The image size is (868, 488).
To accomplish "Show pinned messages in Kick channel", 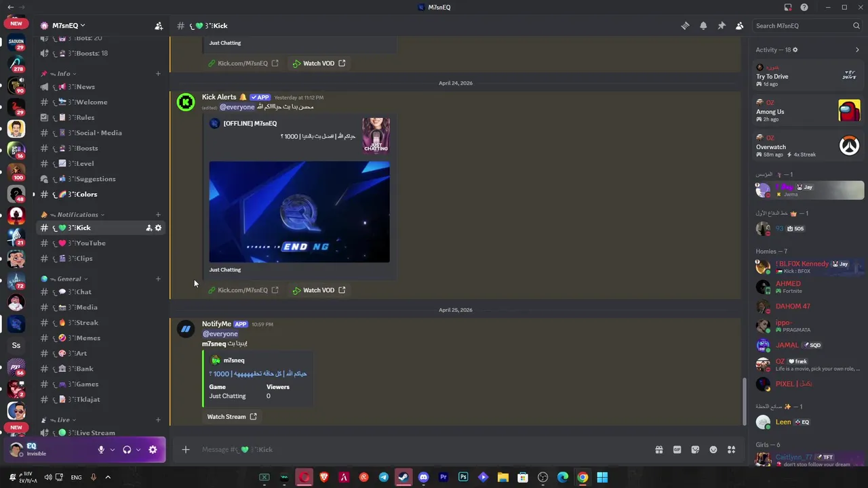I will (722, 26).
